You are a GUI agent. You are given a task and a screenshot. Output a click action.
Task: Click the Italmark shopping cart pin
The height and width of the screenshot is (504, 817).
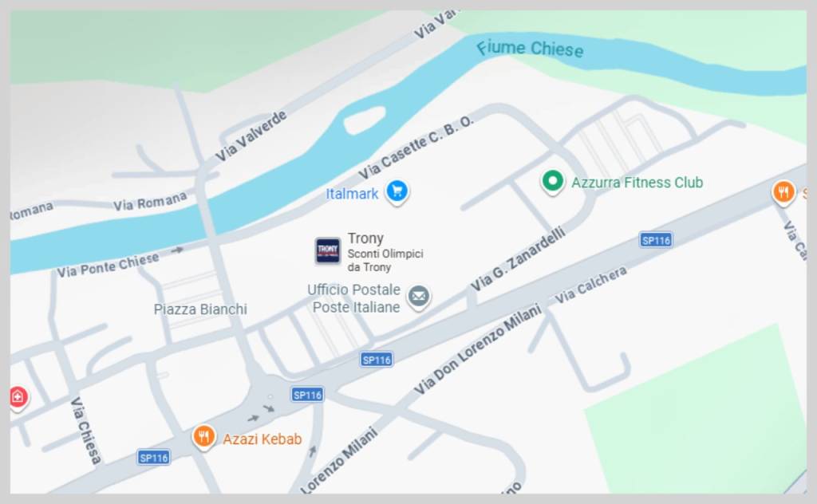click(x=397, y=191)
